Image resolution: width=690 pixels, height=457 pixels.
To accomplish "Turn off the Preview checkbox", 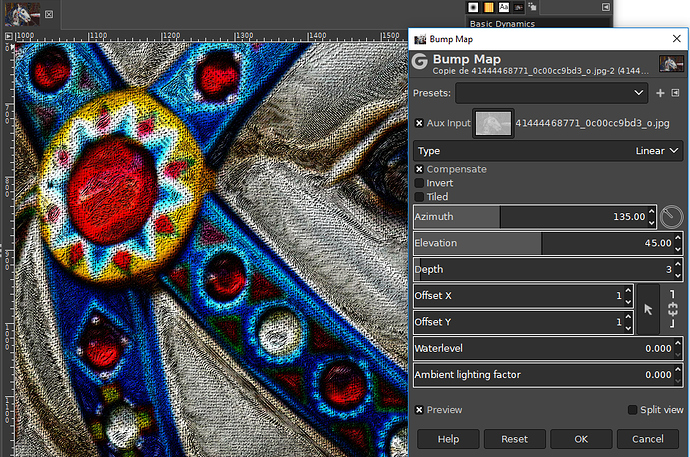I will point(419,410).
